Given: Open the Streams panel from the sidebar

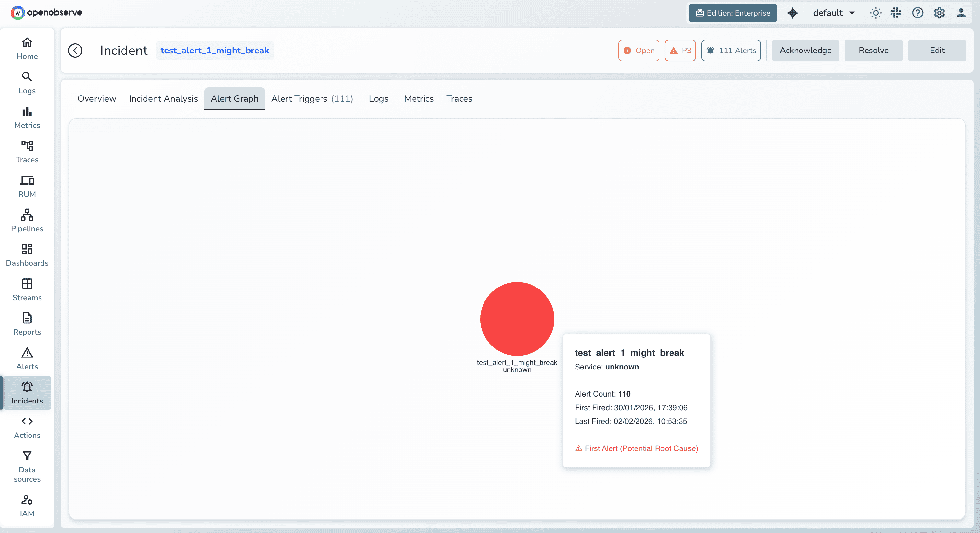Looking at the screenshot, I should pyautogui.click(x=27, y=289).
